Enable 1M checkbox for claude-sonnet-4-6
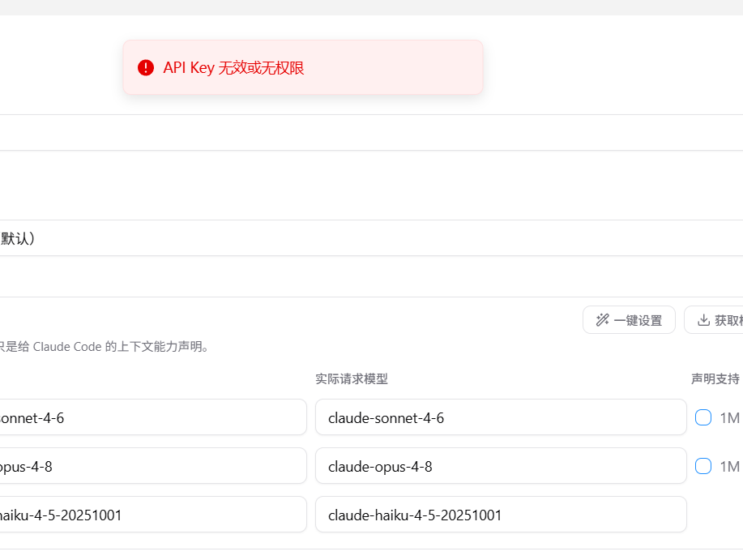 (x=702, y=417)
